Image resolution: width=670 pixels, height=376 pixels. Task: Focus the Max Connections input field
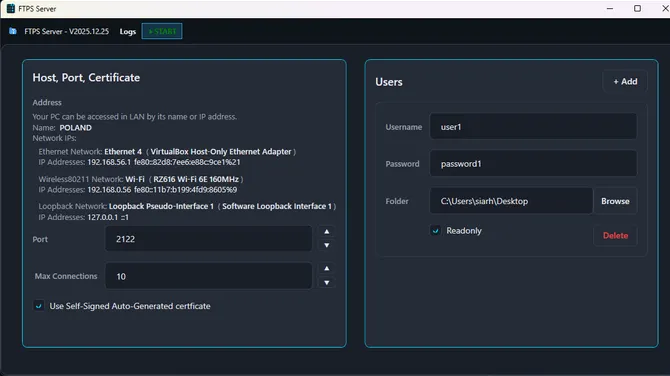point(209,276)
